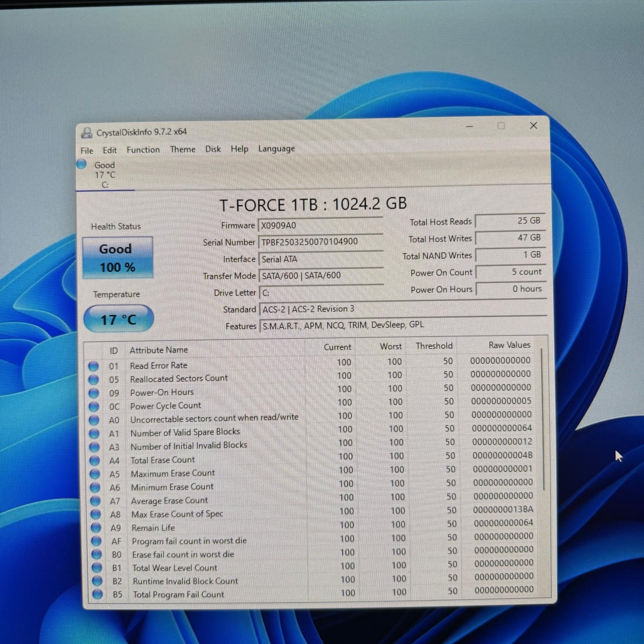This screenshot has height=644, width=644.
Task: Click status icon for Reallocated Sectors Count
Action: click(x=94, y=380)
